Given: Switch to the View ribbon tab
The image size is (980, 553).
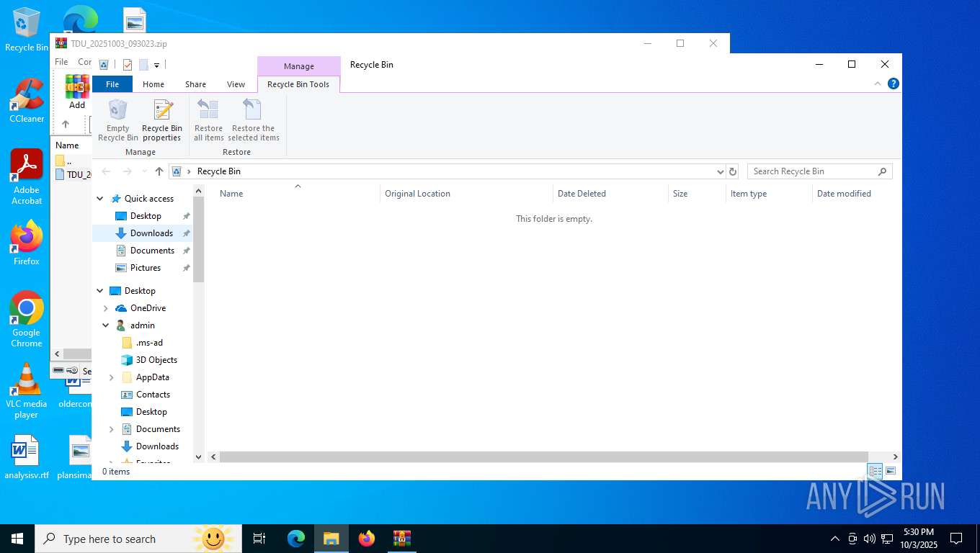Looking at the screenshot, I should [x=236, y=84].
